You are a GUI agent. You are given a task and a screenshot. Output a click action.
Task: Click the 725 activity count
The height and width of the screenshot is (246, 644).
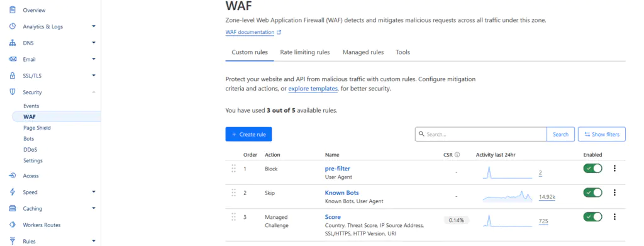coord(543,221)
